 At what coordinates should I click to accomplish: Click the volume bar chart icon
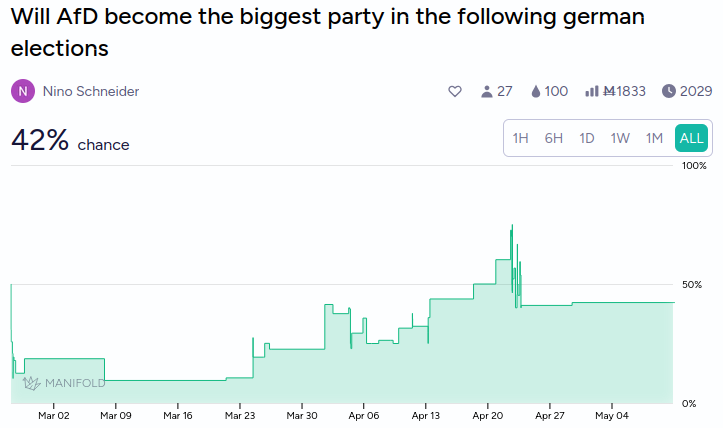point(592,91)
